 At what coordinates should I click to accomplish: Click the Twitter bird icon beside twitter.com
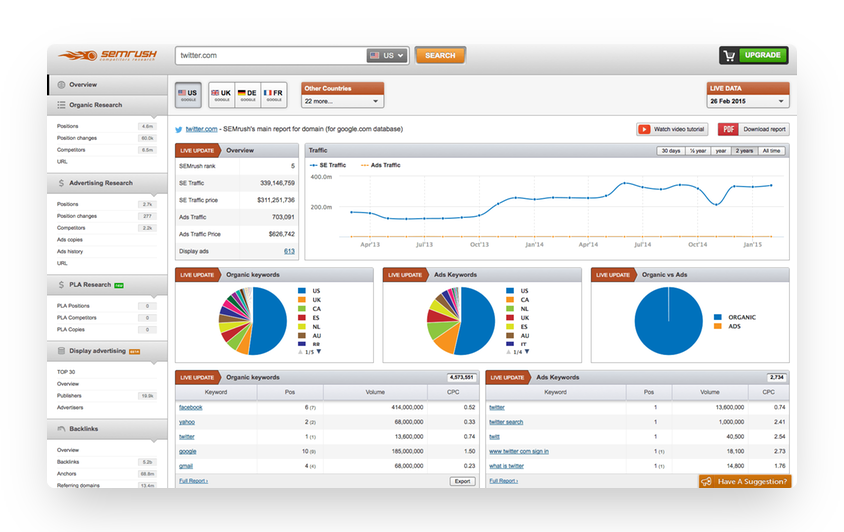(179, 129)
